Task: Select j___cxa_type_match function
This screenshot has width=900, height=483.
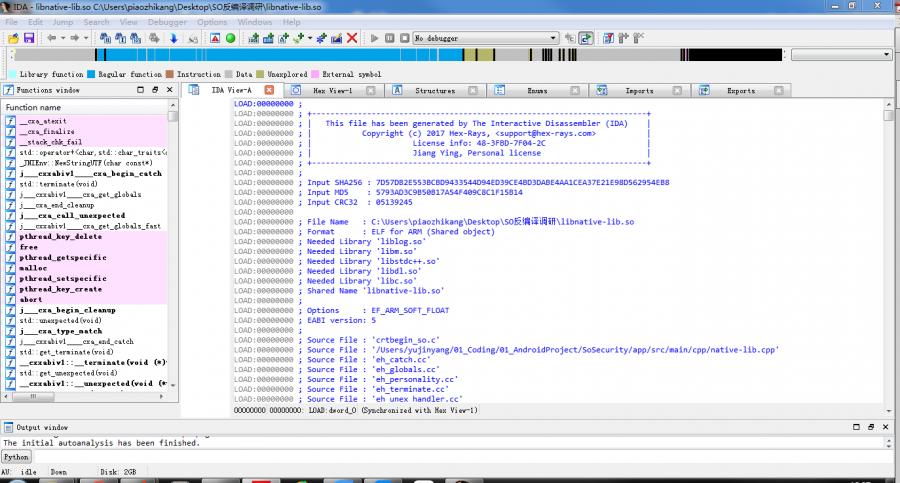Action: (61, 331)
